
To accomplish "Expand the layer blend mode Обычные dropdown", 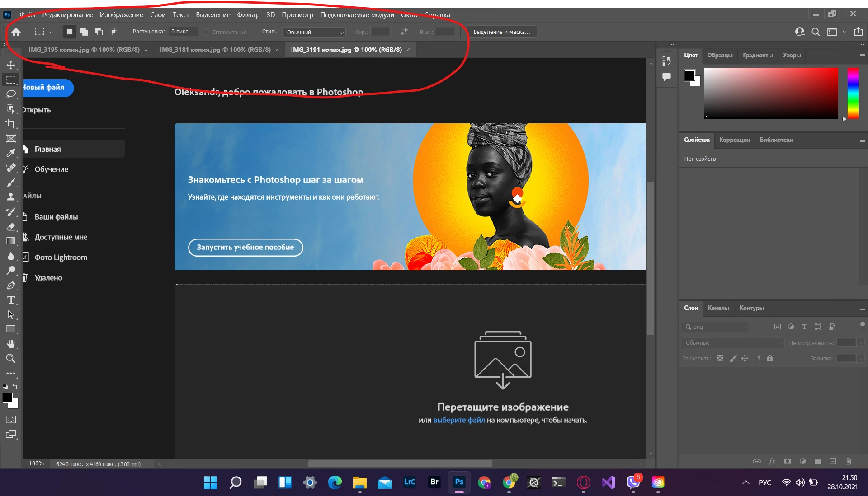I will click(x=732, y=343).
